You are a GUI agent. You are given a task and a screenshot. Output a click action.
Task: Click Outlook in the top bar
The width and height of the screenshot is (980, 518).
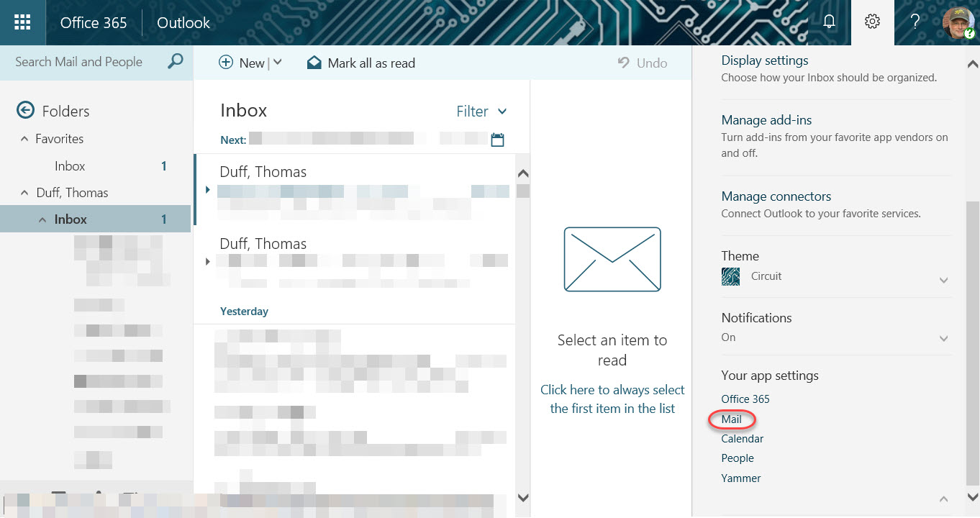[182, 22]
